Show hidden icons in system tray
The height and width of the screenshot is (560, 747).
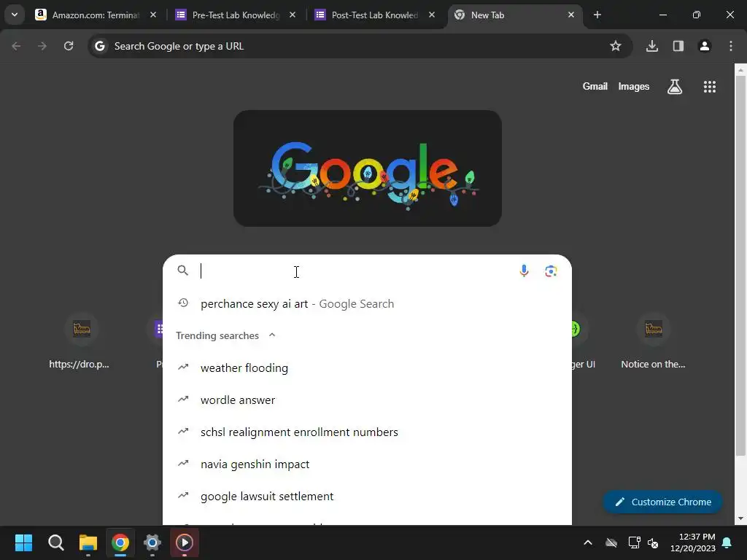point(588,542)
